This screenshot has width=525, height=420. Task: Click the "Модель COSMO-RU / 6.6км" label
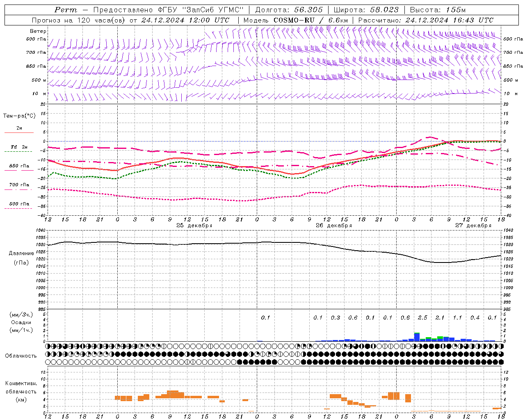(x=295, y=20)
